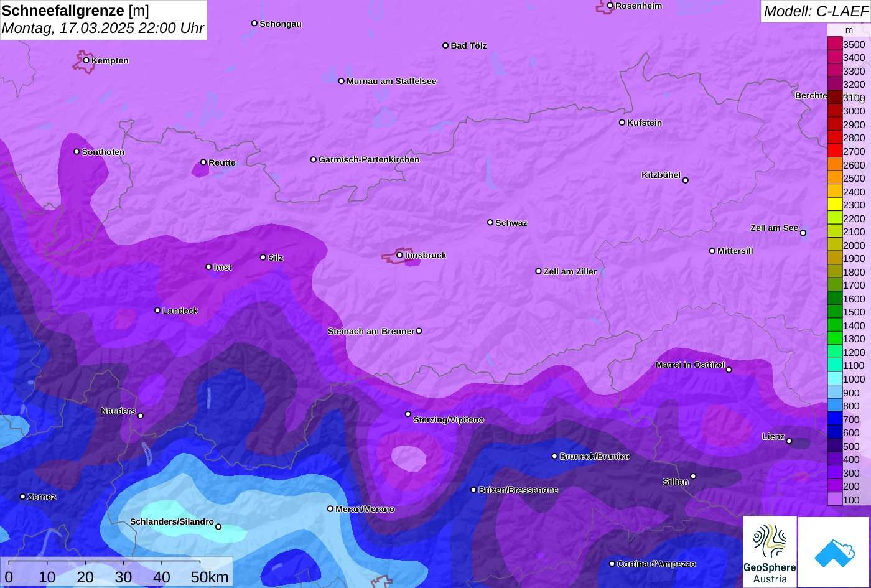This screenshot has height=588, width=871.
Task: Select the 1000 m cyan legend swatch
Action: click(x=834, y=378)
